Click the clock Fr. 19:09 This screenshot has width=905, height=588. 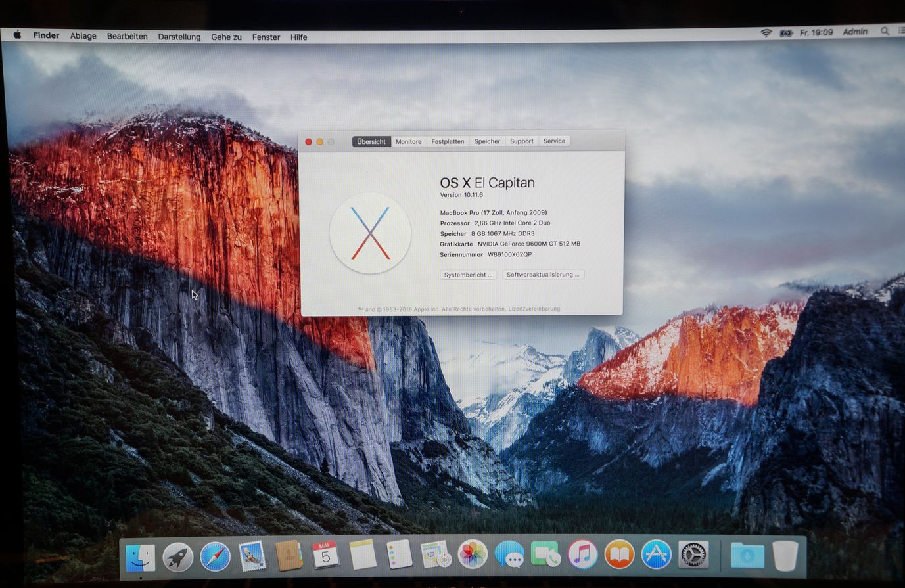[816, 32]
